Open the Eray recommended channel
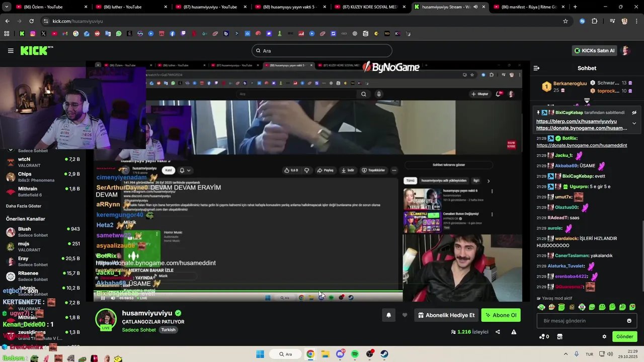This screenshot has width=644, height=362. [x=43, y=261]
